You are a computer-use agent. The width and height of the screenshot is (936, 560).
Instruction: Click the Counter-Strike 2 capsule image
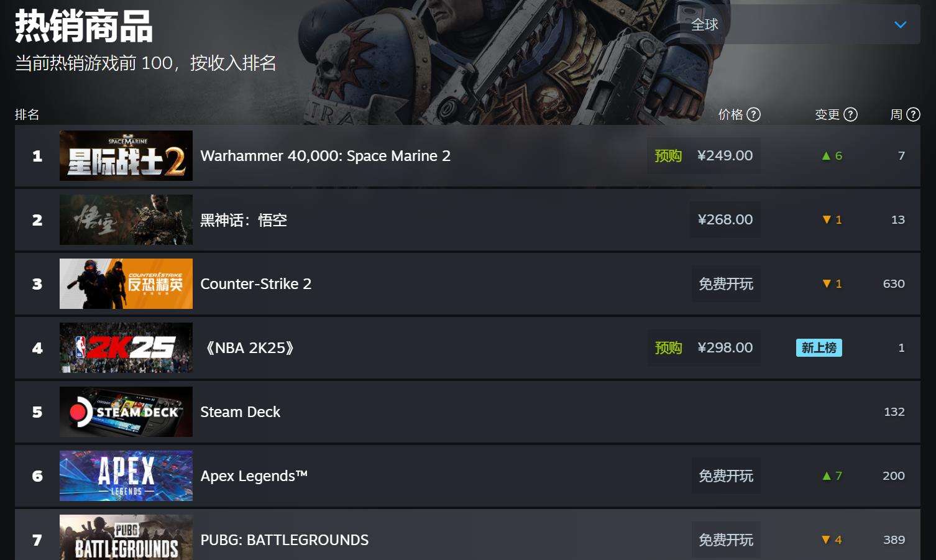point(126,283)
